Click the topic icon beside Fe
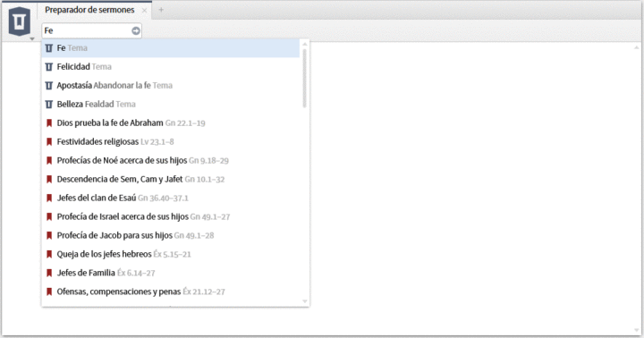The width and height of the screenshot is (644, 338). tap(49, 48)
